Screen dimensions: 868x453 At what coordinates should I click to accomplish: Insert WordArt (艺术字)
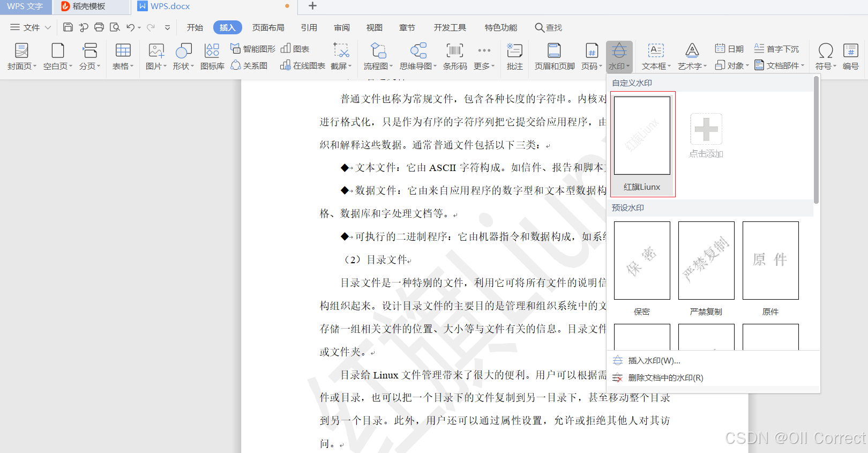click(x=692, y=57)
